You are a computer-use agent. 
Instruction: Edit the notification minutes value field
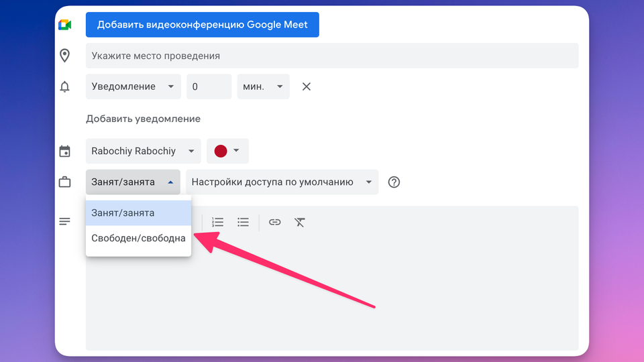(x=209, y=86)
